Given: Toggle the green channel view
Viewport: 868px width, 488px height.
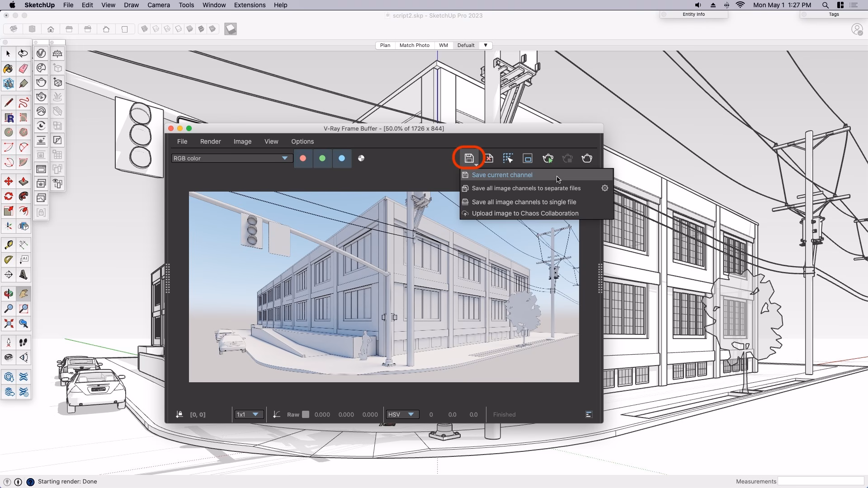Looking at the screenshot, I should click(x=322, y=159).
